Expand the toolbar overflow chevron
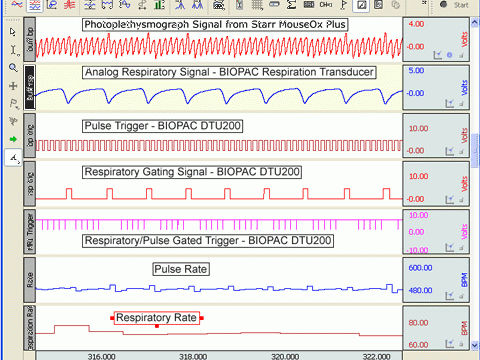 [x=424, y=3]
